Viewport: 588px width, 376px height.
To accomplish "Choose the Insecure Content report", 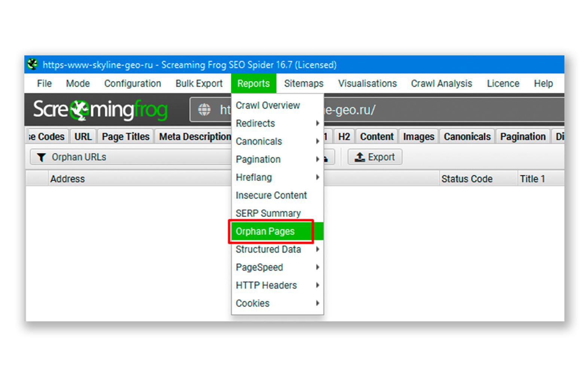I will click(277, 195).
